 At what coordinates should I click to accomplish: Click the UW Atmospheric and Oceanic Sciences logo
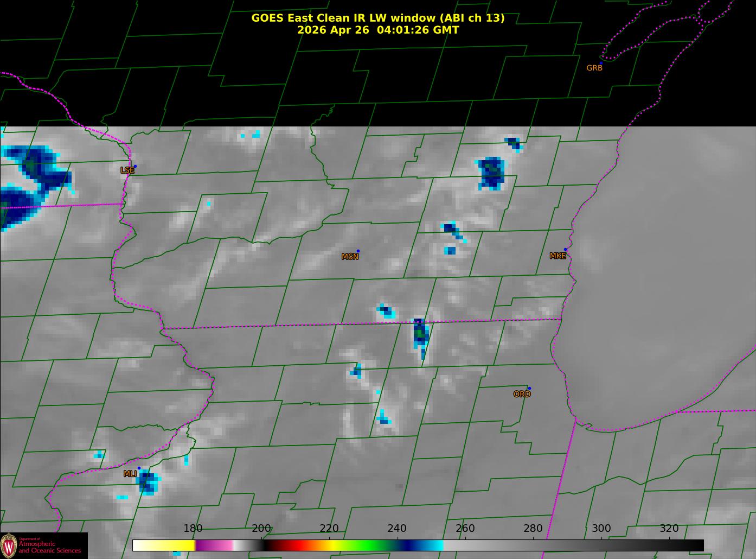click(43, 545)
